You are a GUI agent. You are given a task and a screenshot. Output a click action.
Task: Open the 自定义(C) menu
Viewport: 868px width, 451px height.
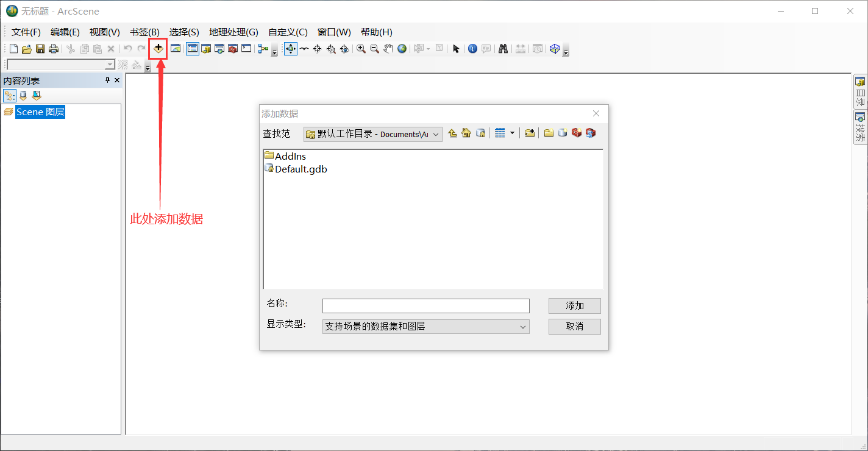(x=288, y=32)
